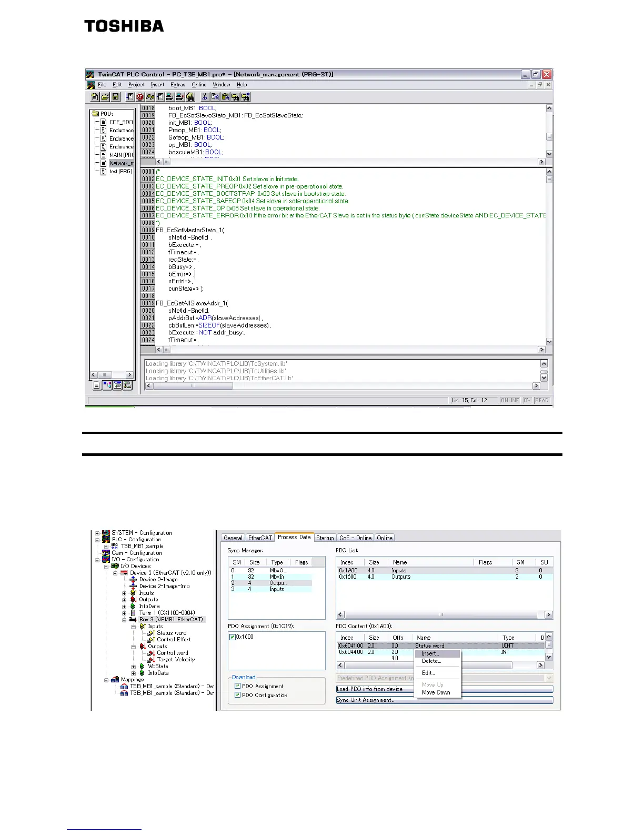Click the Status word variable icon
644x834 pixels.
[x=152, y=633]
